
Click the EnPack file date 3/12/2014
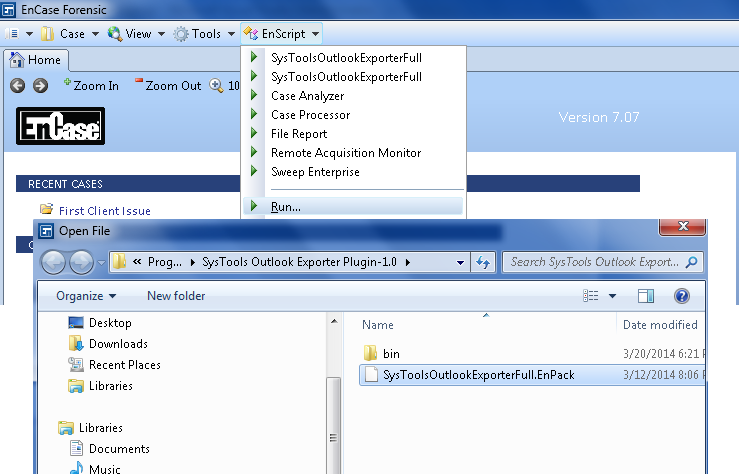coord(664,375)
